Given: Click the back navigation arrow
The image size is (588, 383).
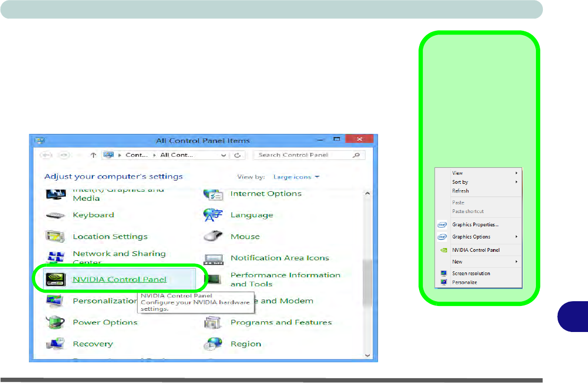Looking at the screenshot, I should (46, 155).
